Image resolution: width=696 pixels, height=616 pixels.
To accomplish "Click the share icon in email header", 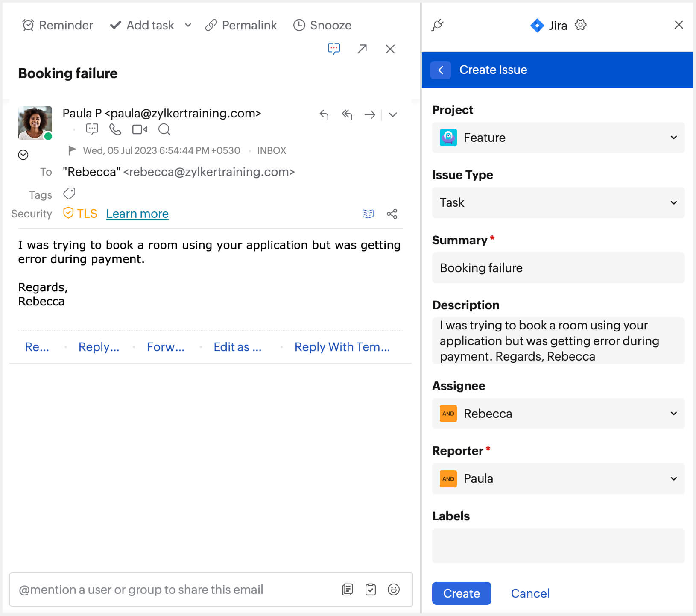I will (x=392, y=214).
